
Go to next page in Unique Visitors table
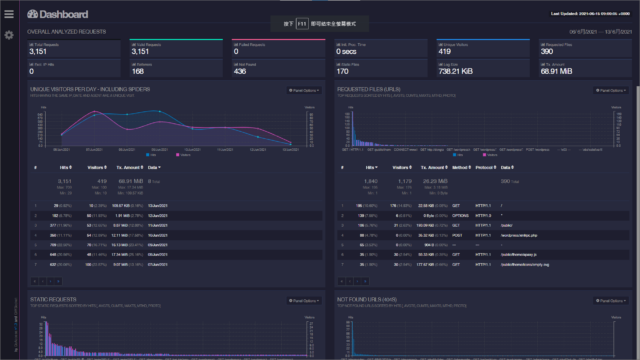51,281
